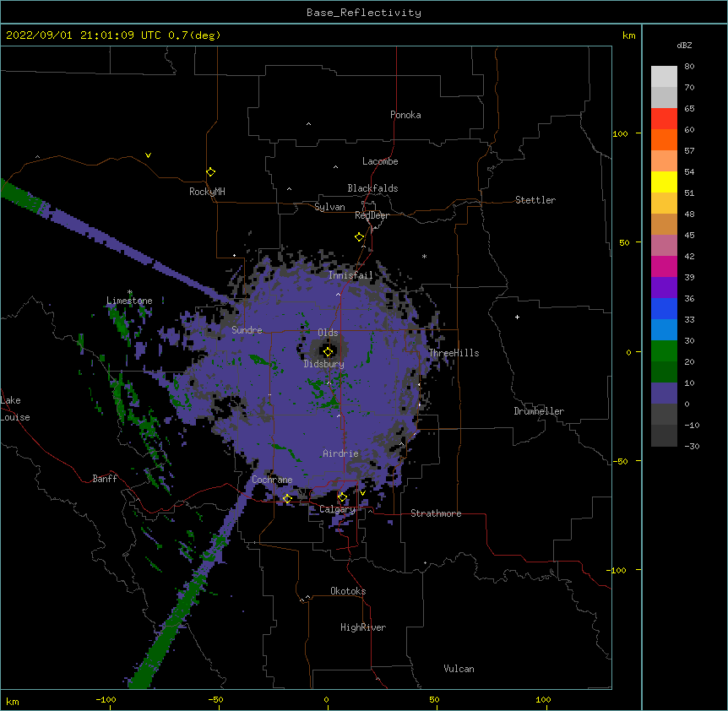The width and height of the screenshot is (728, 711).
Task: Click the Lacombe city label
Action: (380, 161)
